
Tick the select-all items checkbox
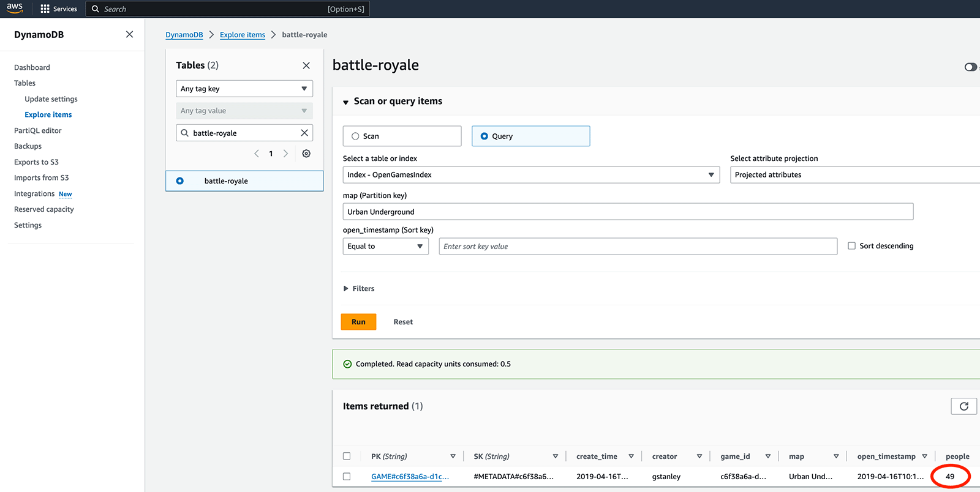[x=347, y=457]
